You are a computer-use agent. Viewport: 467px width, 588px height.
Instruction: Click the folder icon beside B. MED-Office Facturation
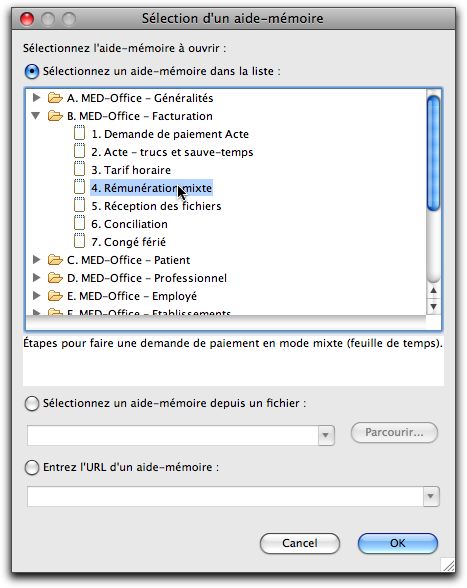(55, 116)
